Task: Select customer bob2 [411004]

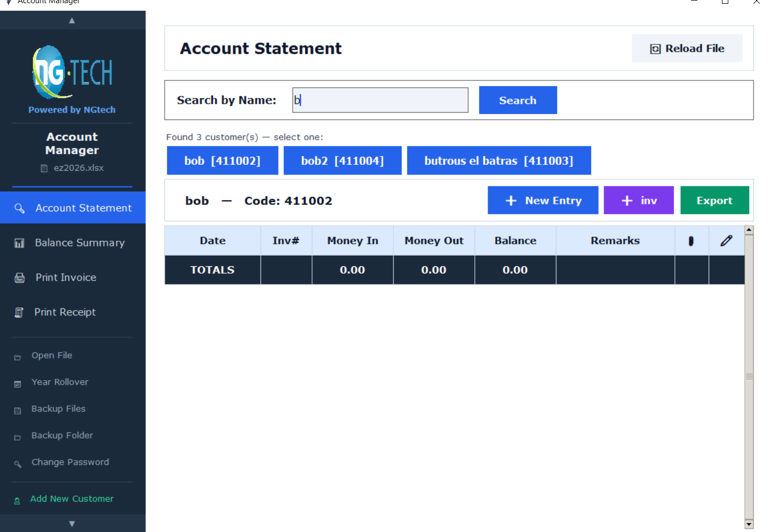Action: point(342,161)
